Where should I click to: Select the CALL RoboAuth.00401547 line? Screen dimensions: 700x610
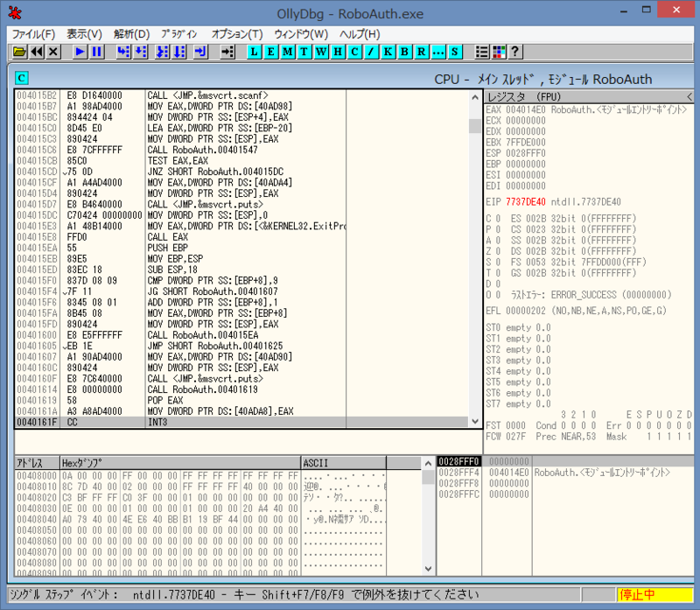(x=241, y=150)
